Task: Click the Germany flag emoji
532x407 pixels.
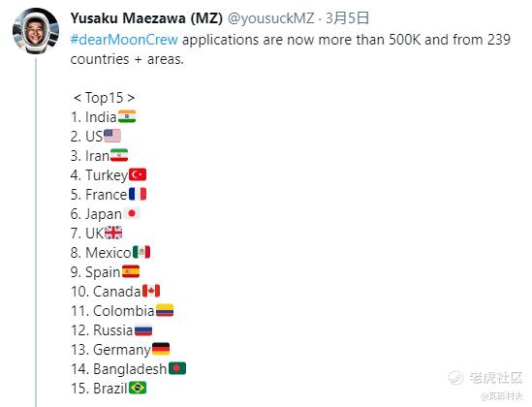Action: click(x=161, y=349)
